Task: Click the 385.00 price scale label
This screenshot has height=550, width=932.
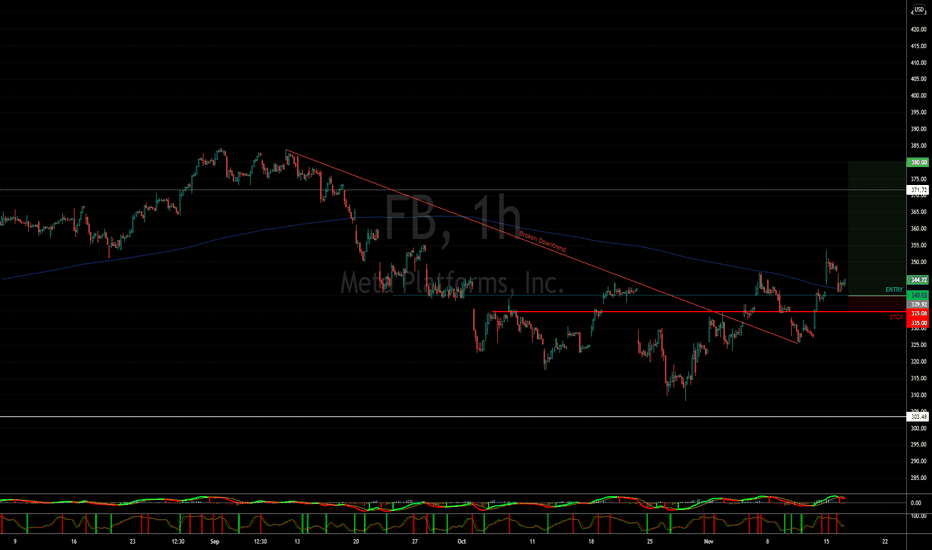Action: 919,146
